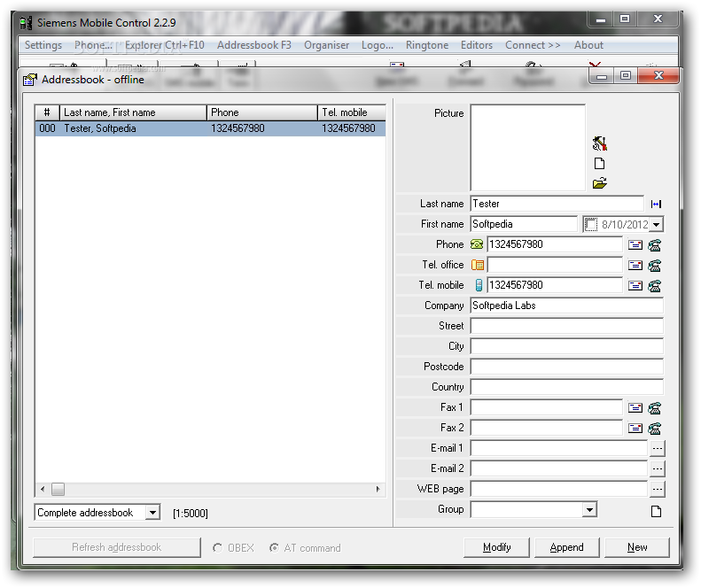
Task: Click blue mobile phone icon beside Tel. mobile
Action: coord(479,285)
